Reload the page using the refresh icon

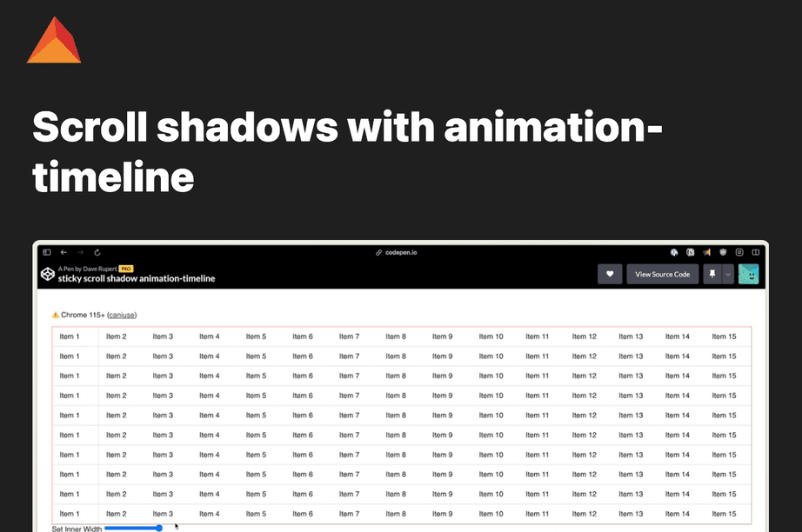[96, 251]
